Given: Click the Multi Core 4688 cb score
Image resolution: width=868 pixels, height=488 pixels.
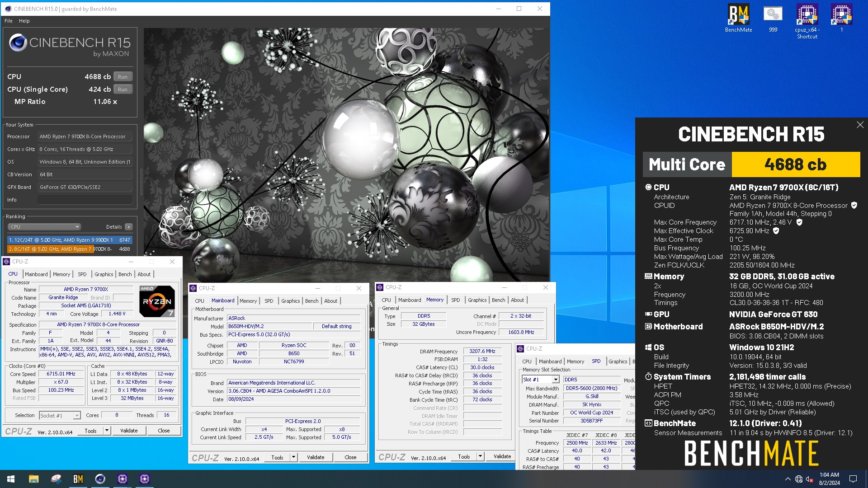Looking at the screenshot, I should pyautogui.click(x=795, y=164).
